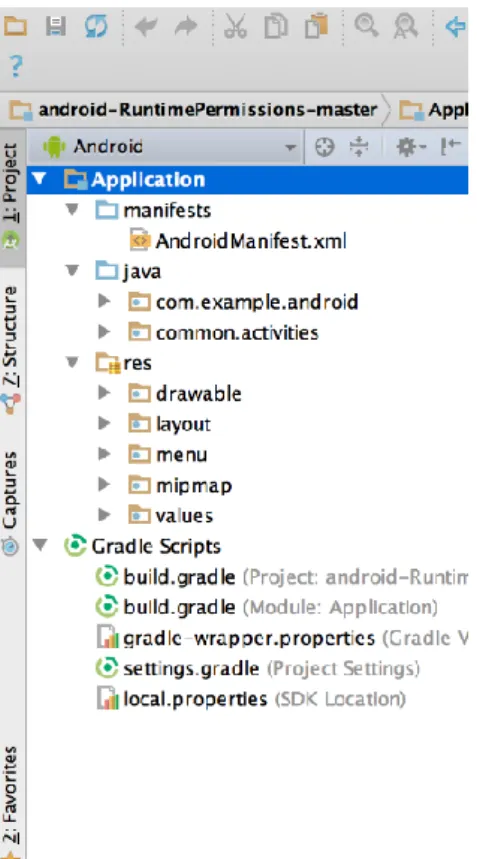
Task: Collapse the Application module arrow
Action: pyautogui.click(x=39, y=179)
